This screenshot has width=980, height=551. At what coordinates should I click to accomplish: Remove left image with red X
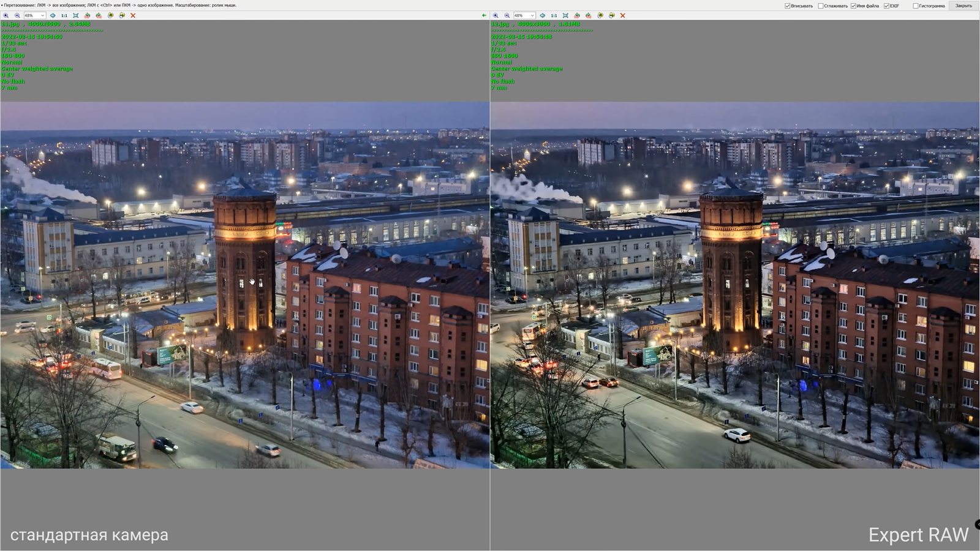pos(133,15)
